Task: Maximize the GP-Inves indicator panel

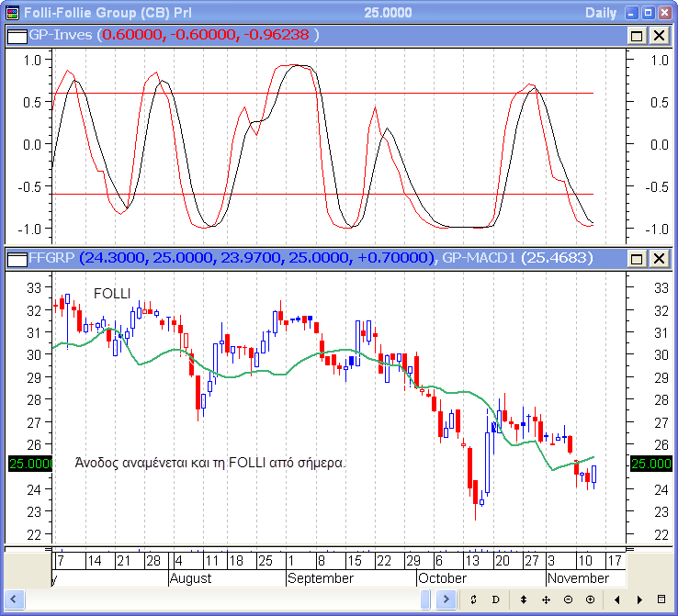Action: click(x=637, y=35)
